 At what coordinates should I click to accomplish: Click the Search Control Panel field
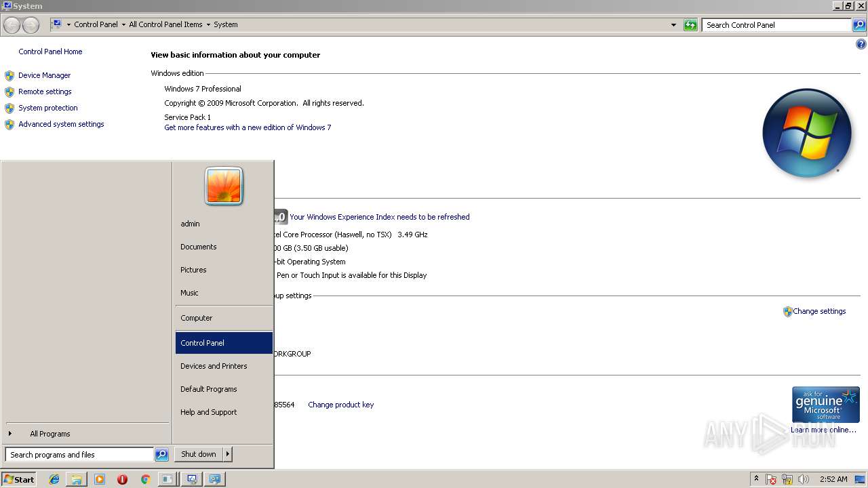click(x=777, y=25)
